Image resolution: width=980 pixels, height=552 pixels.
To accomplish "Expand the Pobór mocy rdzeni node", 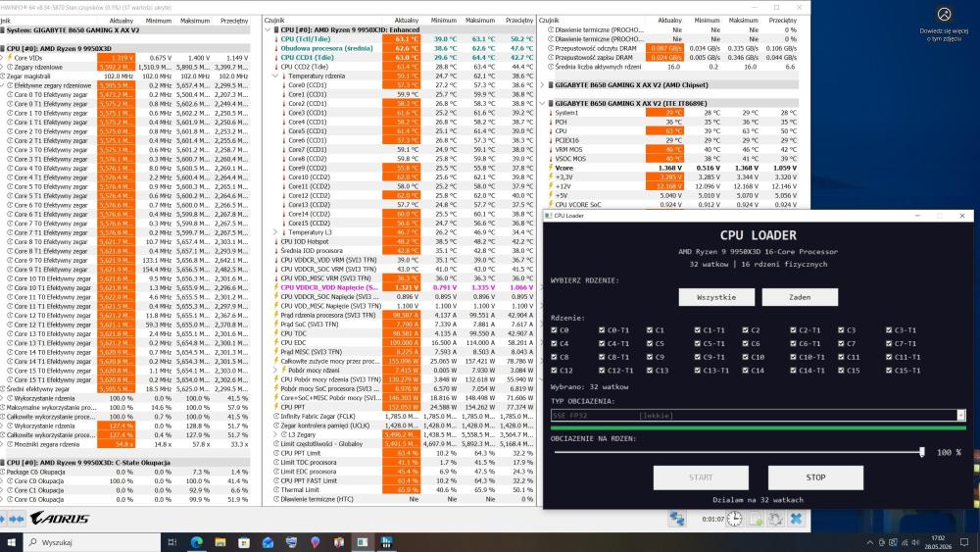I will [x=275, y=370].
